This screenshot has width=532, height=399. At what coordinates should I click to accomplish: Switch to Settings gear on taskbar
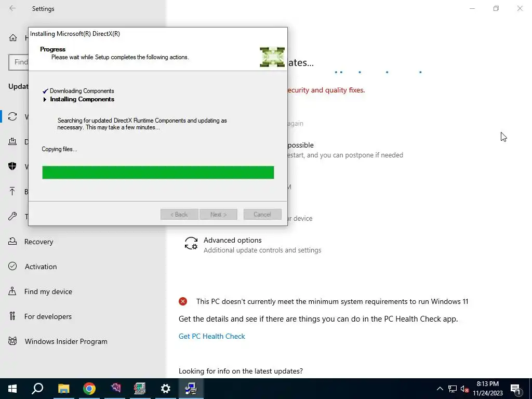point(166,389)
